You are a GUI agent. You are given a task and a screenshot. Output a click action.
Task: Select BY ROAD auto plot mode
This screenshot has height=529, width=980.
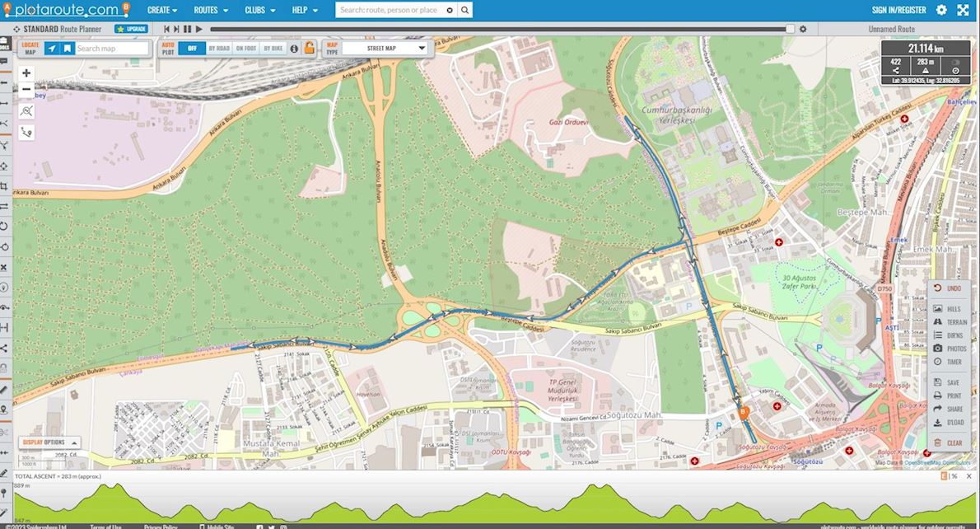(x=219, y=48)
